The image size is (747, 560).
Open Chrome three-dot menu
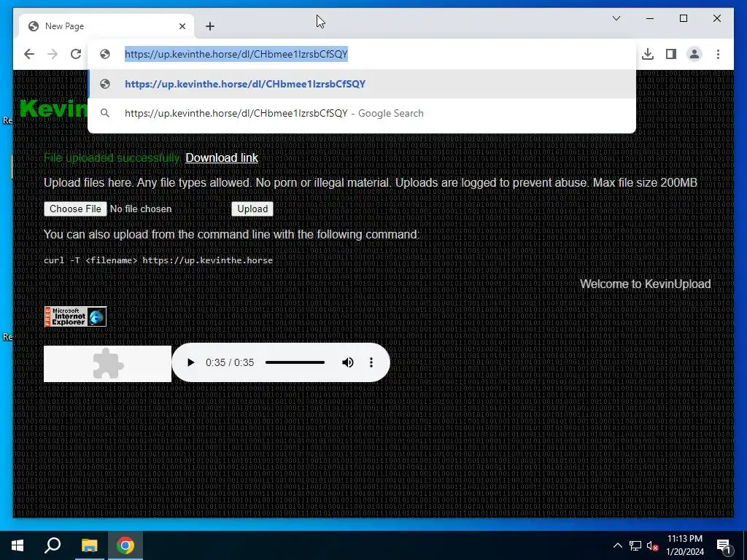click(718, 54)
